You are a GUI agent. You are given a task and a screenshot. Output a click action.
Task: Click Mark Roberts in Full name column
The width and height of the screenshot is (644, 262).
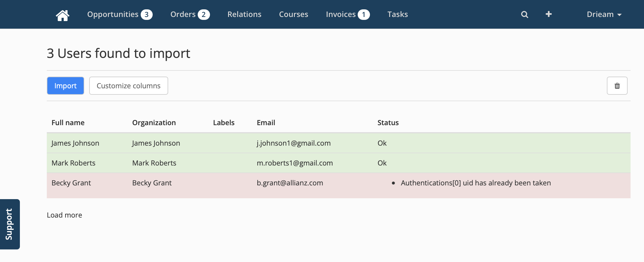[x=73, y=163]
